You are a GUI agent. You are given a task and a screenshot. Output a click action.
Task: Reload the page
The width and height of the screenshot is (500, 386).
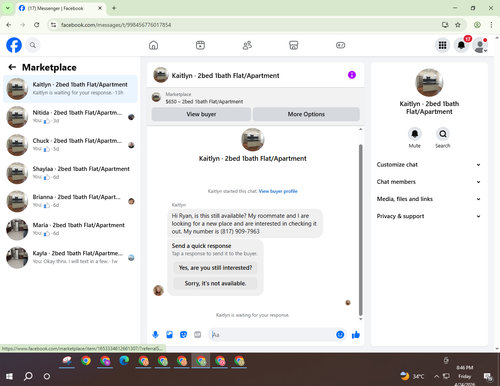pyautogui.click(x=37, y=25)
